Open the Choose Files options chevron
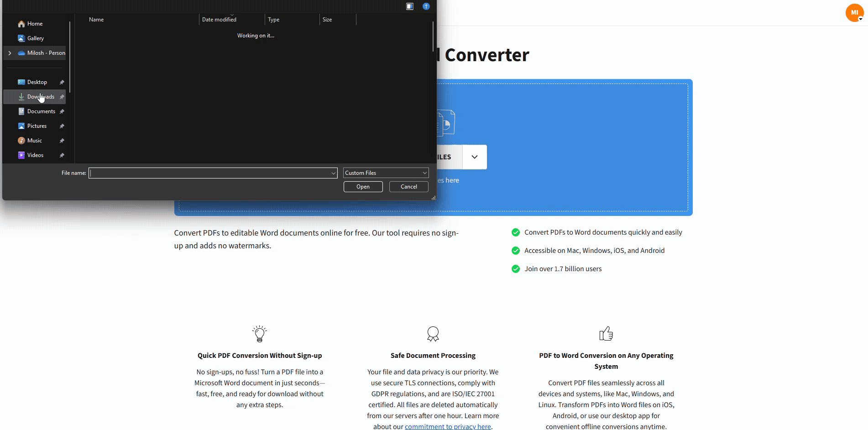Screen dimensions: 868x430 point(474,157)
